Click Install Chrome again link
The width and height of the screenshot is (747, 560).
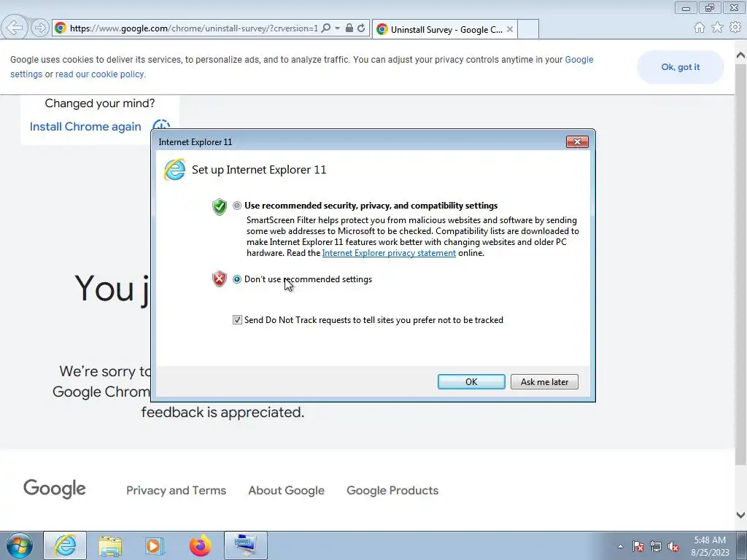click(x=85, y=127)
